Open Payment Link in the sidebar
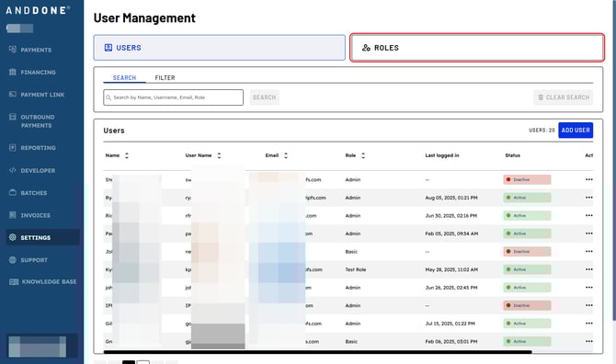 (x=42, y=95)
